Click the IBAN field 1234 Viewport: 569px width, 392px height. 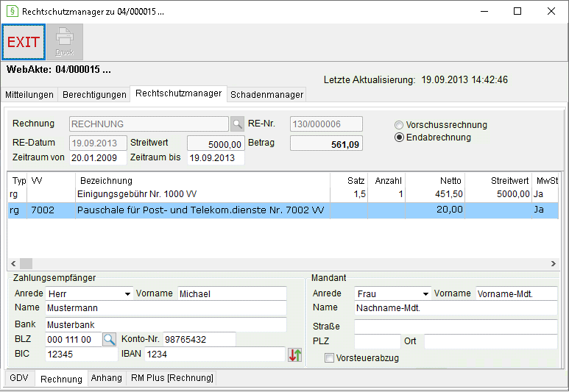tap(215, 354)
